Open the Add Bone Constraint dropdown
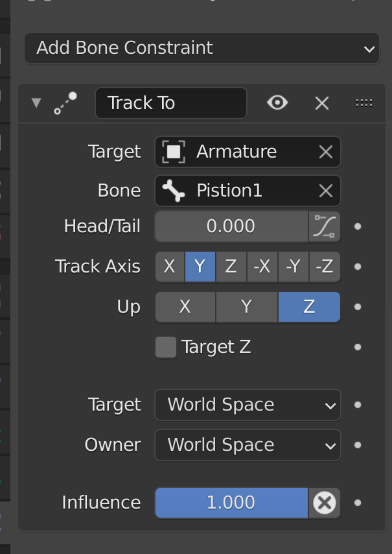 click(202, 49)
